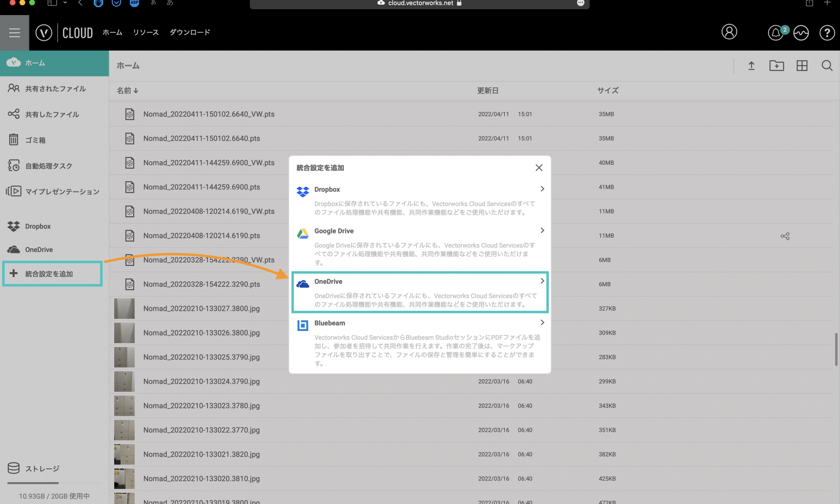Viewport: 840px width, 504px height.
Task: Open the ダウンロード menu item
Action: tap(190, 32)
